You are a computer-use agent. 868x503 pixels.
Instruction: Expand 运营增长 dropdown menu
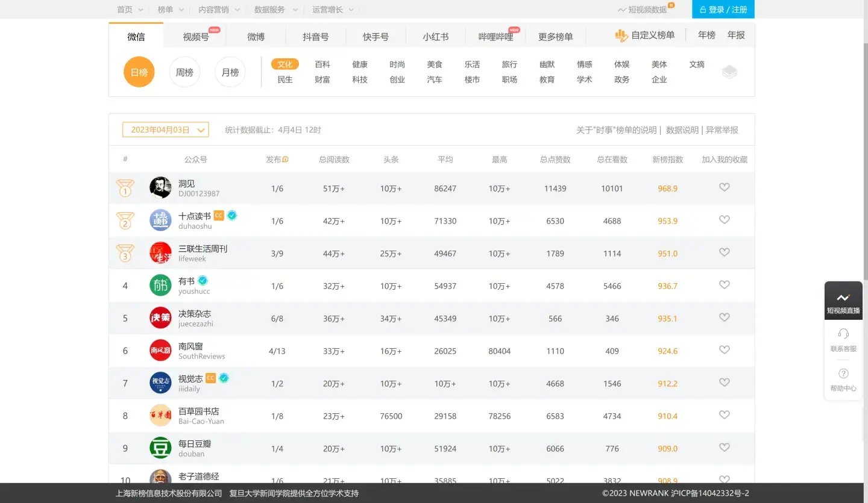click(333, 10)
